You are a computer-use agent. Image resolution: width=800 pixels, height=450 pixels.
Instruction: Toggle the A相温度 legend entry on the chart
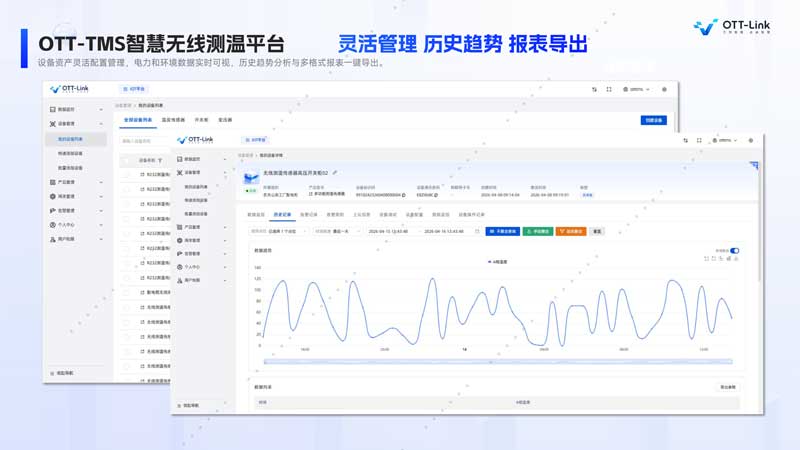(x=497, y=262)
